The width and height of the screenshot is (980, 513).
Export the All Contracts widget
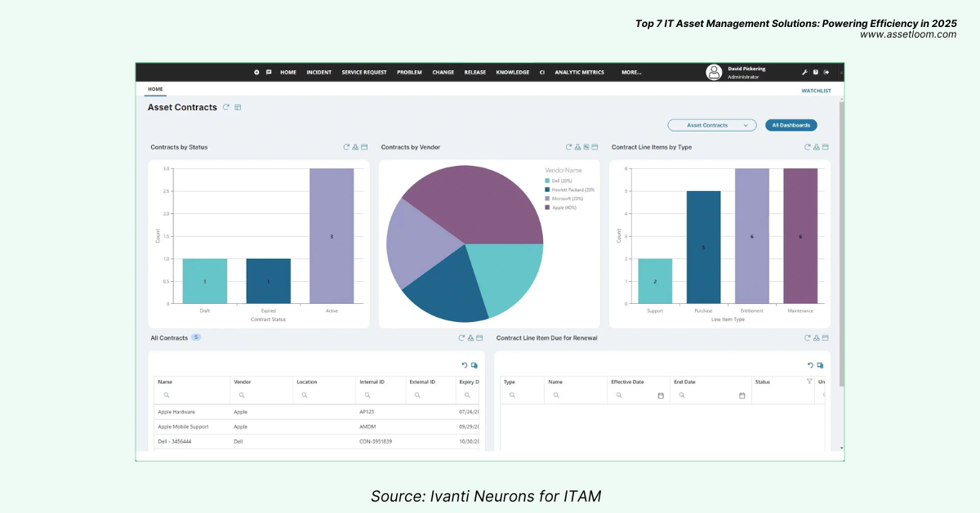[x=470, y=337]
